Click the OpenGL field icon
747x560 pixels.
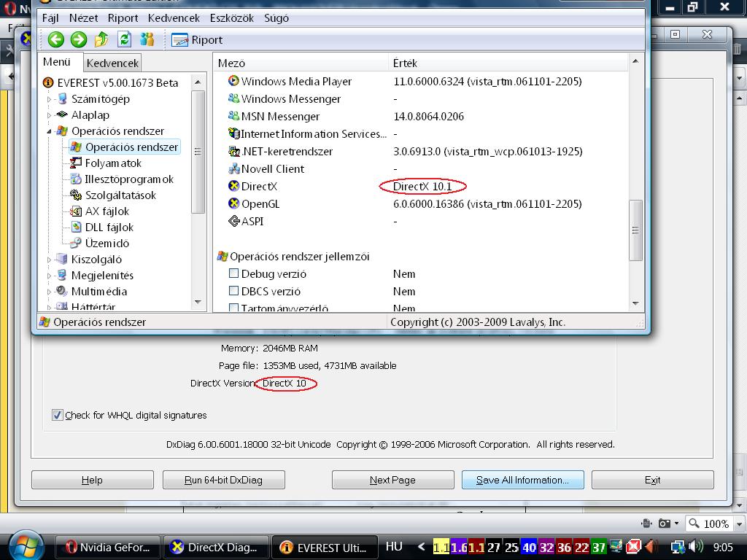[x=233, y=204]
